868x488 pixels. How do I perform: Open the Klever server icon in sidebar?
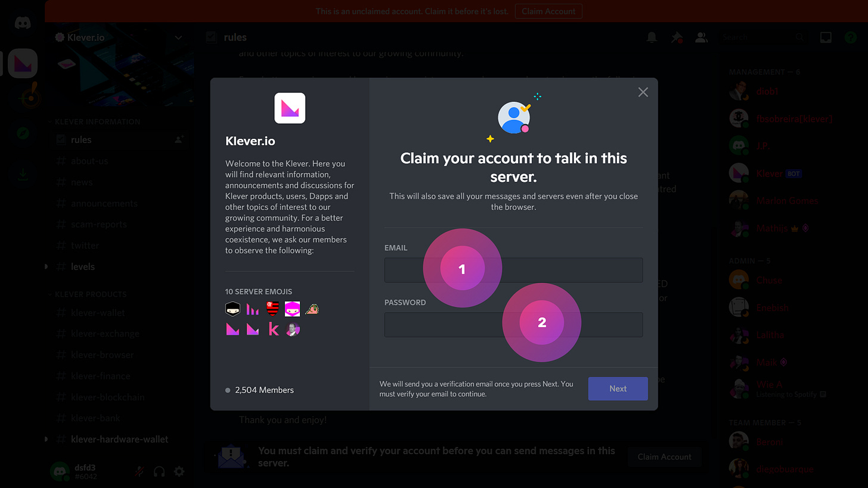tap(23, 63)
